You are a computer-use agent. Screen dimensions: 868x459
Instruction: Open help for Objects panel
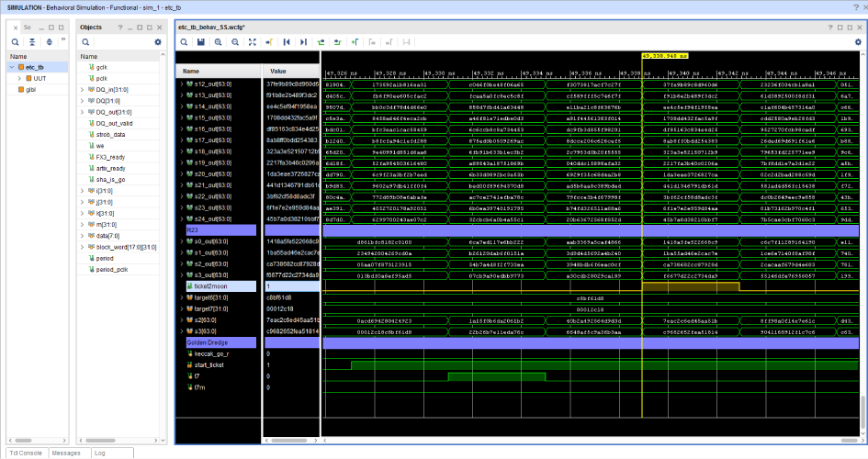click(119, 28)
